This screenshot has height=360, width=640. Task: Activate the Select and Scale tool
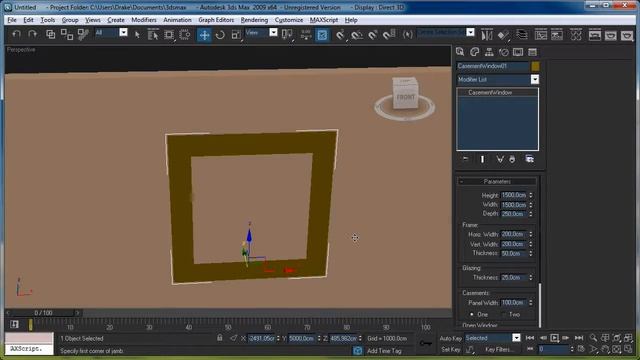(x=236, y=35)
